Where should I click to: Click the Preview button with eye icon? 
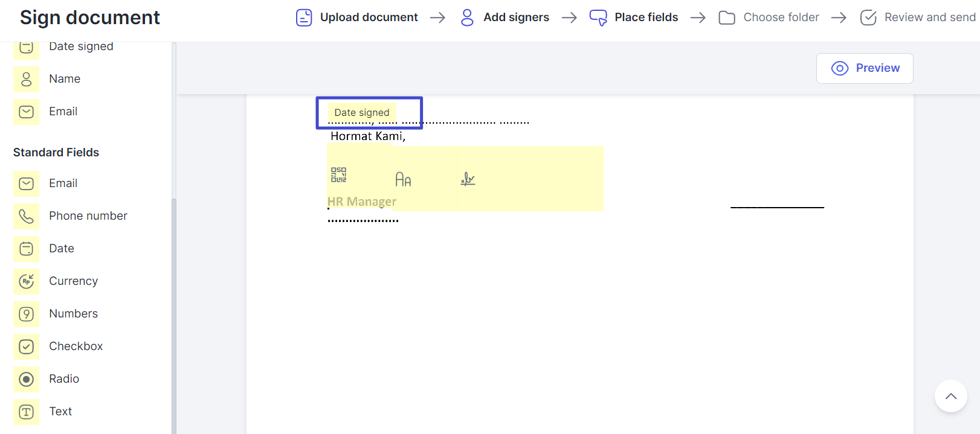[x=865, y=68]
